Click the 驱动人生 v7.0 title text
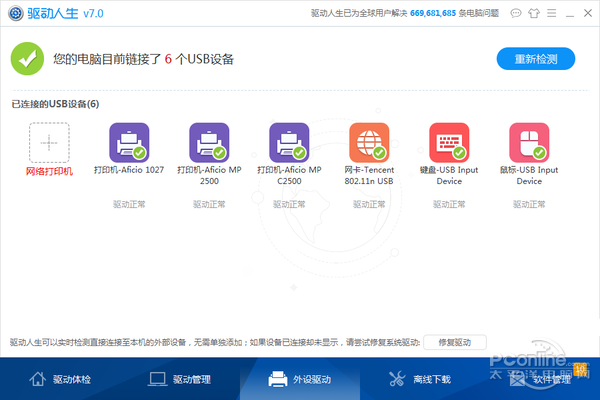Viewport: 600px width, 400px height. click(x=65, y=13)
